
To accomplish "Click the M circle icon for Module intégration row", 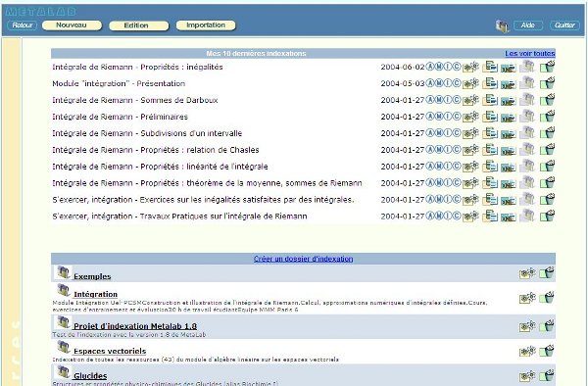I will (x=439, y=83).
